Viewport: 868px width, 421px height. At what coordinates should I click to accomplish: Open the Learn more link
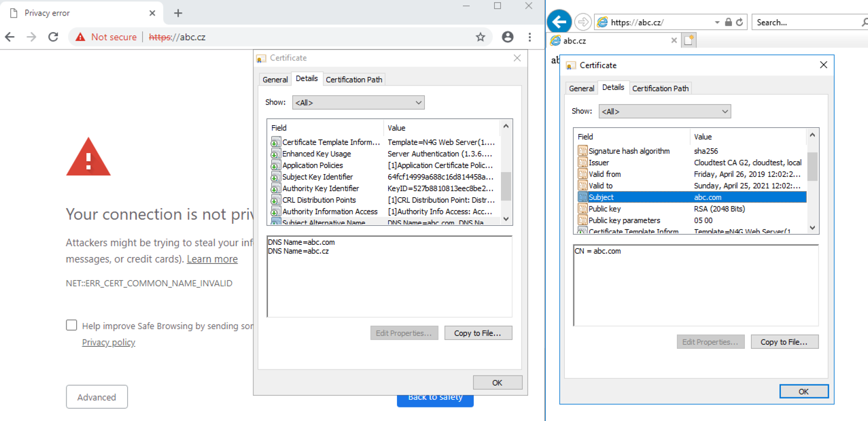click(212, 259)
